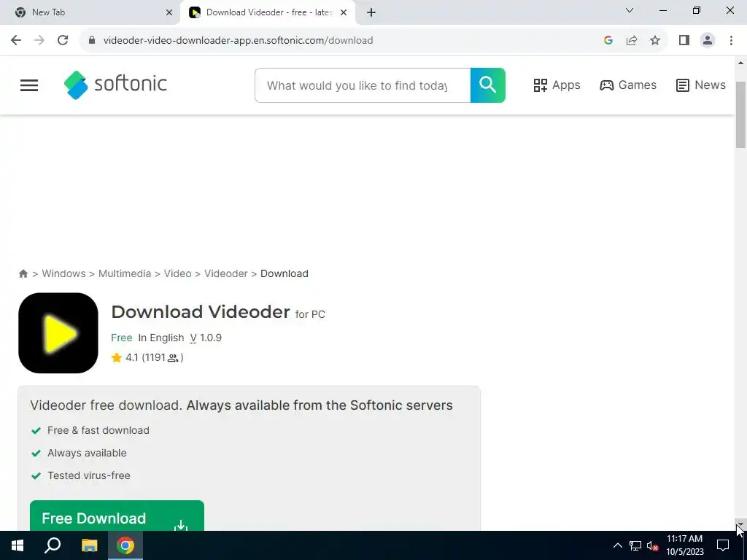Show hidden system tray icons
This screenshot has width=747, height=560.
[617, 545]
